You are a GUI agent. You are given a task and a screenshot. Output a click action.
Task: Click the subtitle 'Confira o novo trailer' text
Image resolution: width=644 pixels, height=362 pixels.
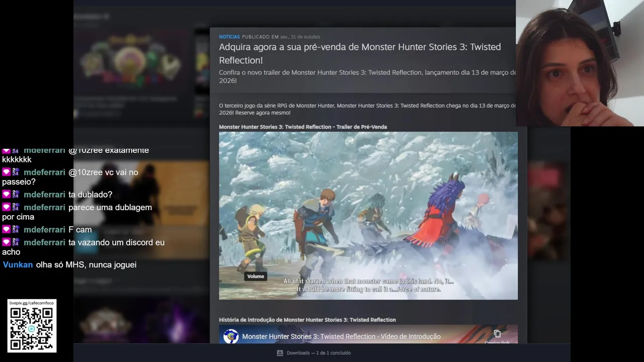pyautogui.click(x=367, y=76)
